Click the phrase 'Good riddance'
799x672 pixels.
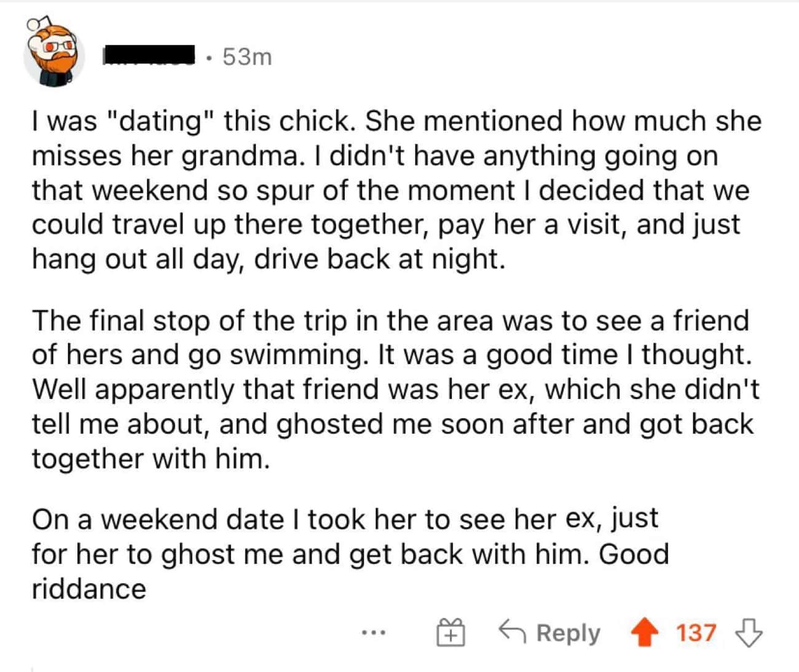click(x=350, y=571)
